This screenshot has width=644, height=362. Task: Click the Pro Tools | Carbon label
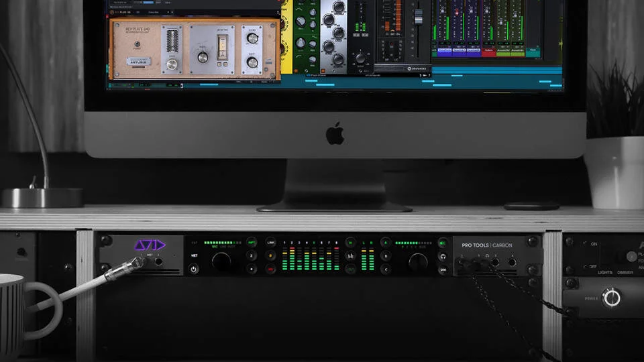click(x=487, y=245)
